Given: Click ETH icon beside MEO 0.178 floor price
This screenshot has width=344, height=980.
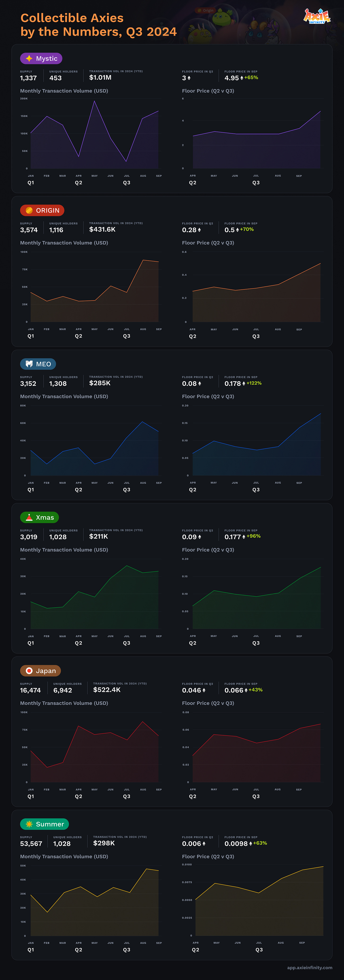Looking at the screenshot, I should [244, 383].
